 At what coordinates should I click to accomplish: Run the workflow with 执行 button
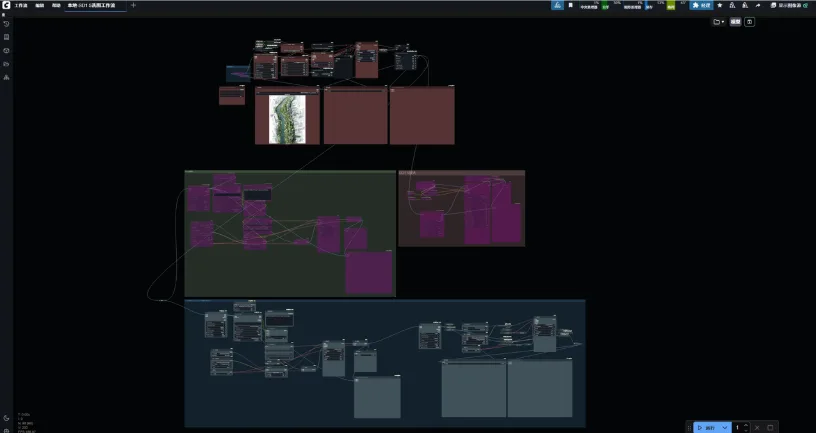click(706, 427)
